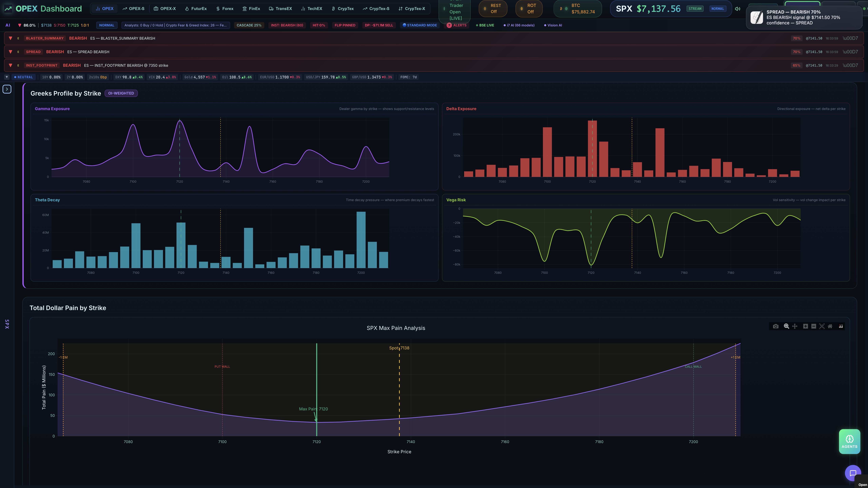Click the Zoom out minus icon
The image size is (868, 488).
click(x=814, y=326)
